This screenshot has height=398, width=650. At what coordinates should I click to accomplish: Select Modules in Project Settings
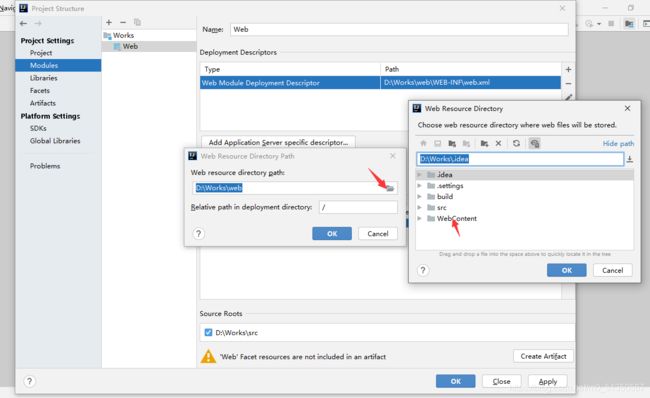(x=58, y=66)
